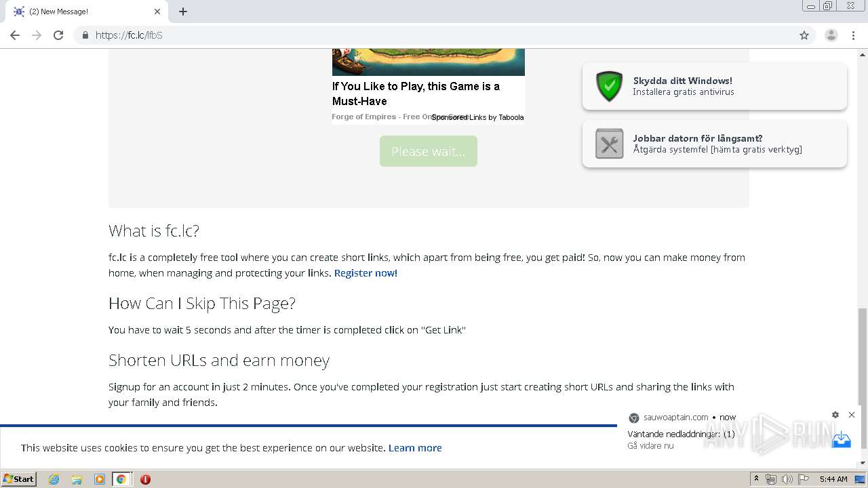Click the 'Please wait...' button

(429, 151)
